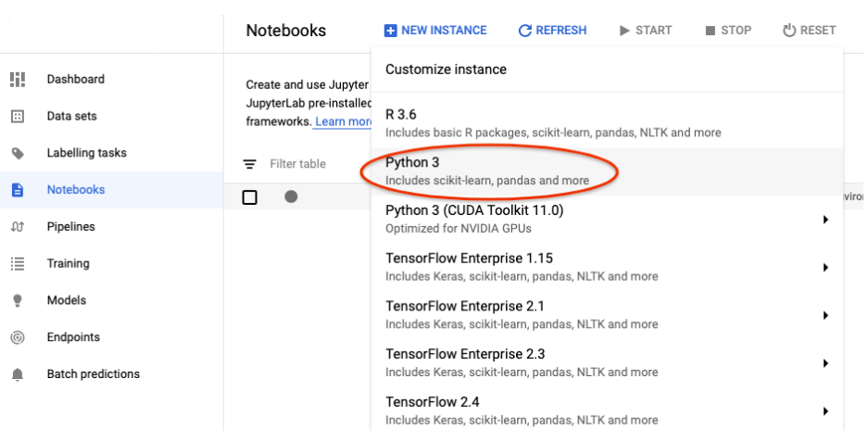Image resolution: width=868 pixels, height=442 pixels.
Task: Open the Learn more link
Action: pyautogui.click(x=343, y=122)
